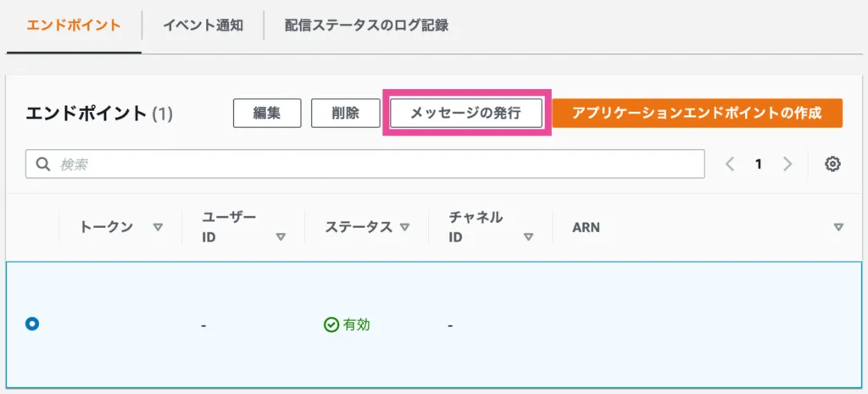The width and height of the screenshot is (868, 394).
Task: Open the table preferences gear icon
Action: pos(832,164)
